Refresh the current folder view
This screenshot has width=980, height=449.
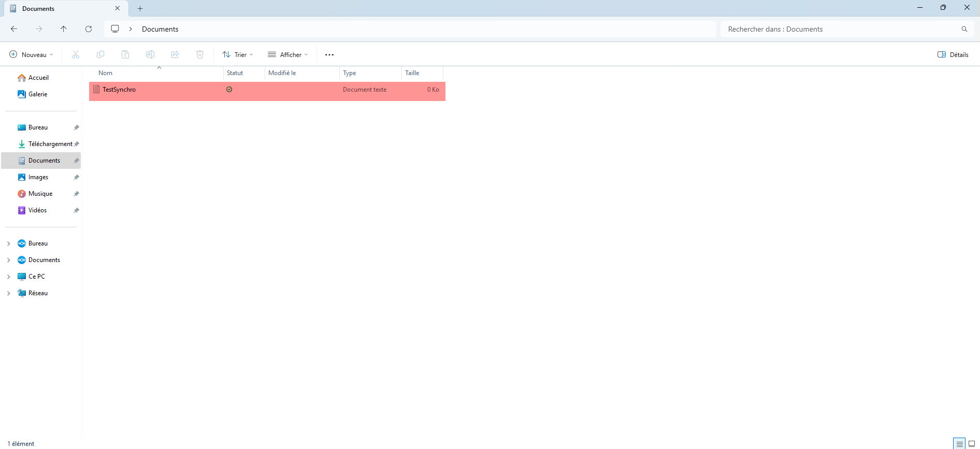pyautogui.click(x=89, y=29)
